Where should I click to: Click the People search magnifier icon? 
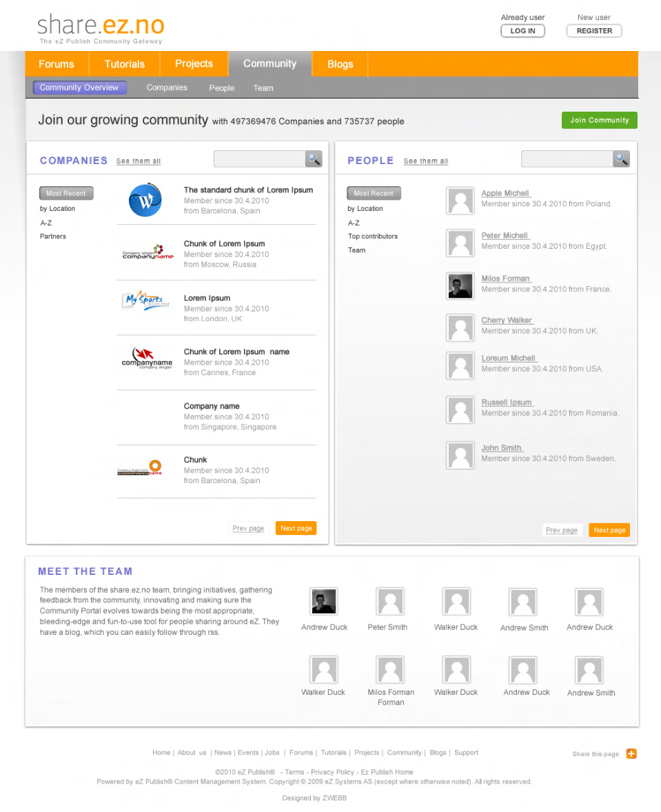[621, 159]
